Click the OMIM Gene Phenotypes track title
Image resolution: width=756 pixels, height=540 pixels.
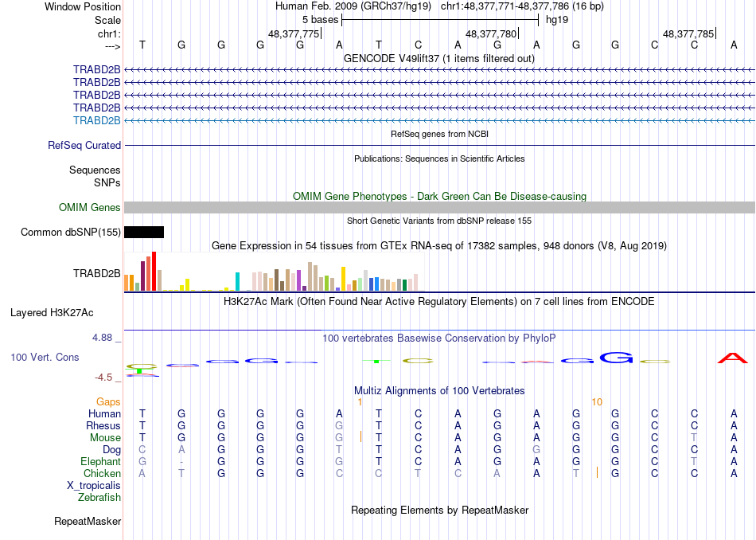click(x=439, y=196)
